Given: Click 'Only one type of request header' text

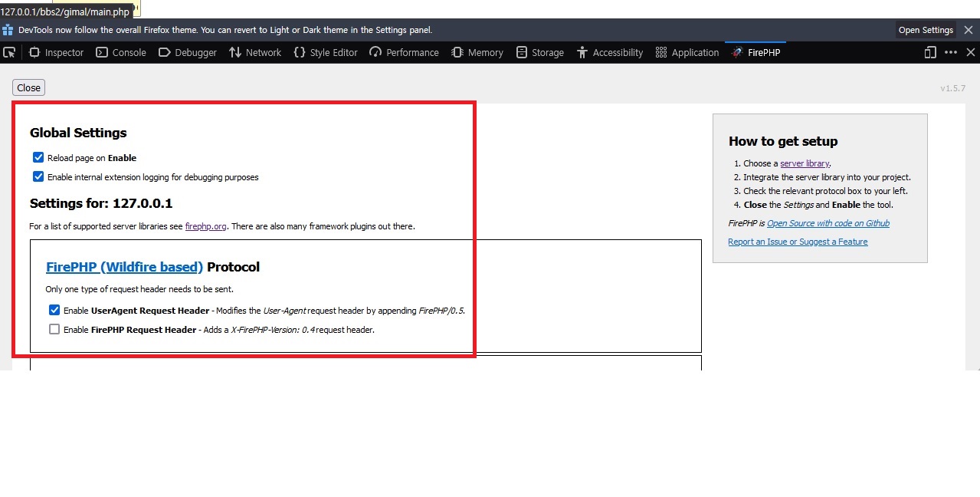Looking at the screenshot, I should 139,289.
